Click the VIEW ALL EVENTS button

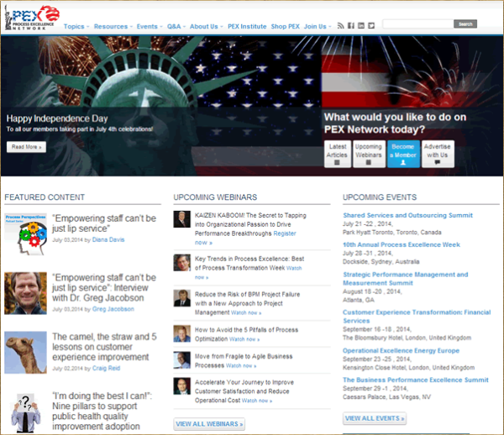pyautogui.click(x=375, y=418)
